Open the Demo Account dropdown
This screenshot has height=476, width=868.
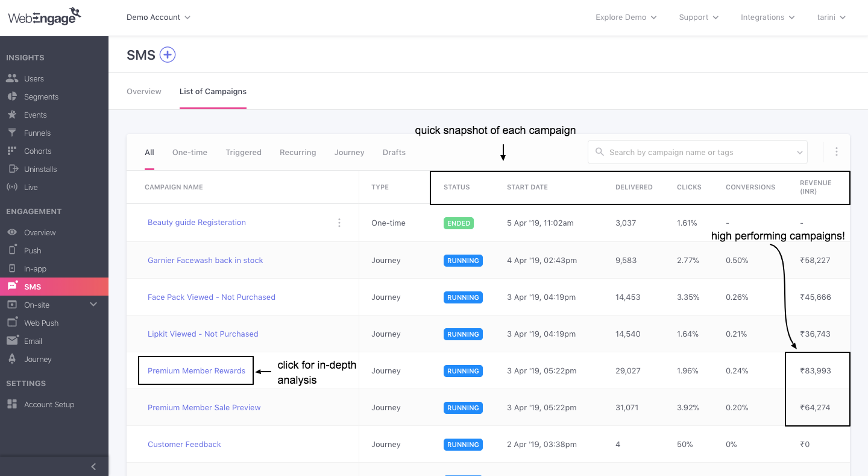pos(159,17)
